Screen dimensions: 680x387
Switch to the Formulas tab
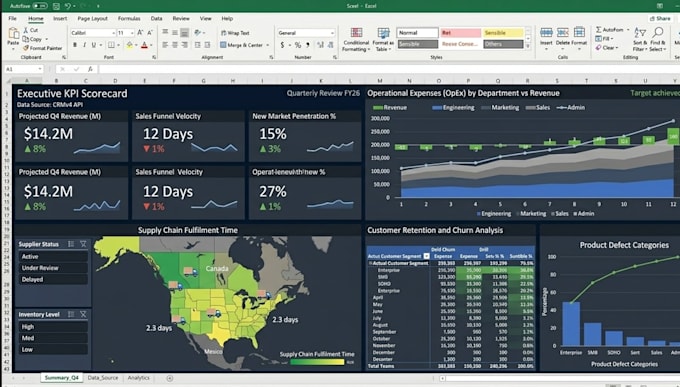click(129, 19)
